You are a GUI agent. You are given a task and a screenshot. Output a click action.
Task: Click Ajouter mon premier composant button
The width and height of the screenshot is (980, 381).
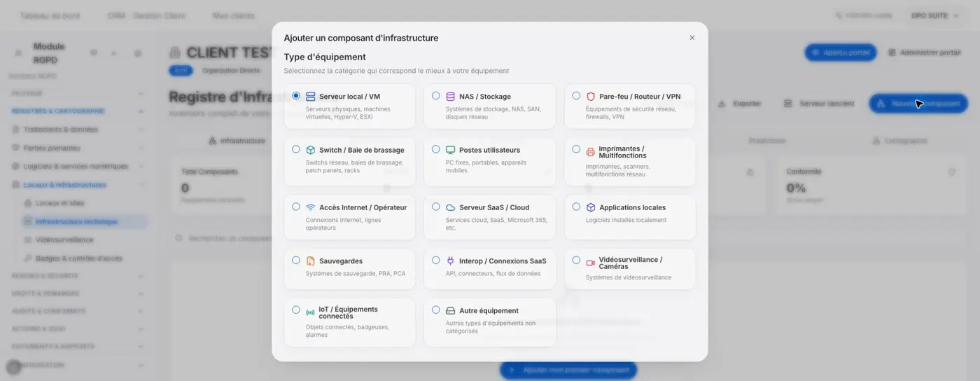pyautogui.click(x=568, y=370)
